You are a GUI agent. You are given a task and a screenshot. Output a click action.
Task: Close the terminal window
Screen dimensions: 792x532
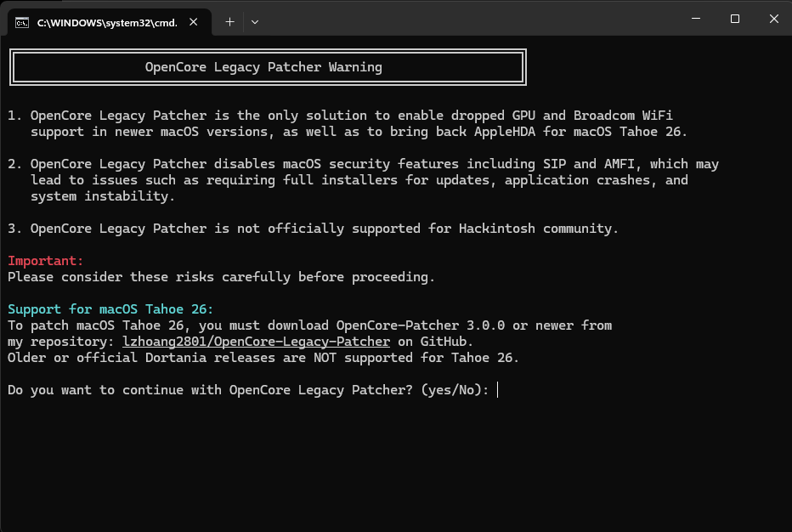click(772, 19)
